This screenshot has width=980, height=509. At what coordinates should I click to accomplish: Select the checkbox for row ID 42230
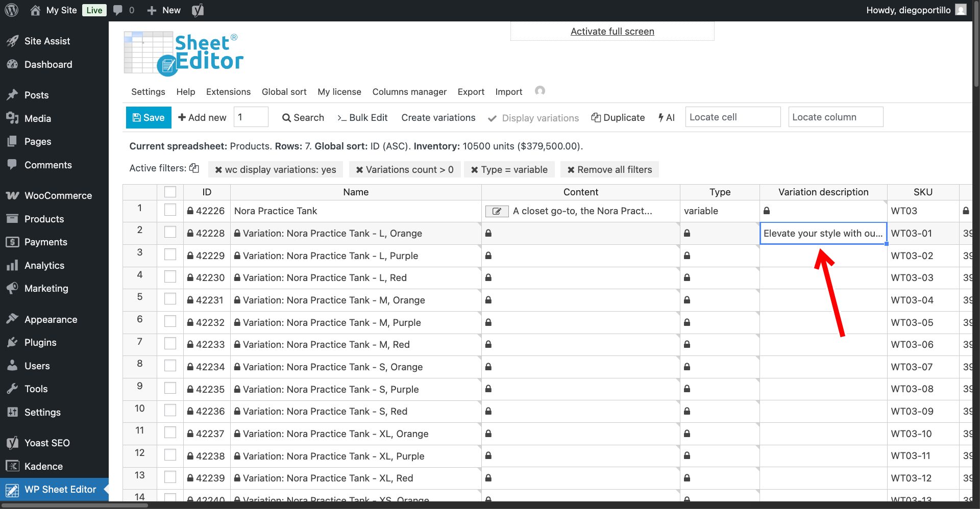(170, 277)
